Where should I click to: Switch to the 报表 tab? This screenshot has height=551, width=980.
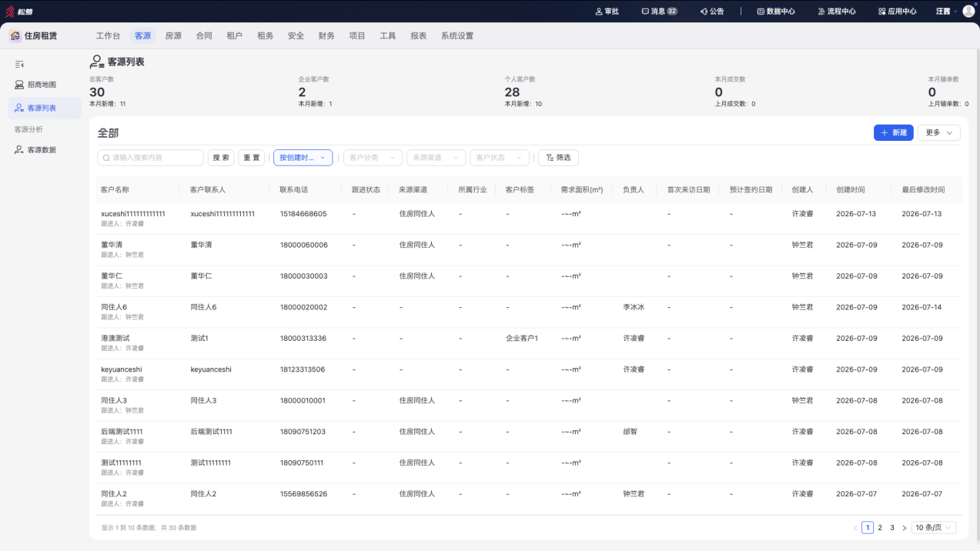[x=419, y=35]
